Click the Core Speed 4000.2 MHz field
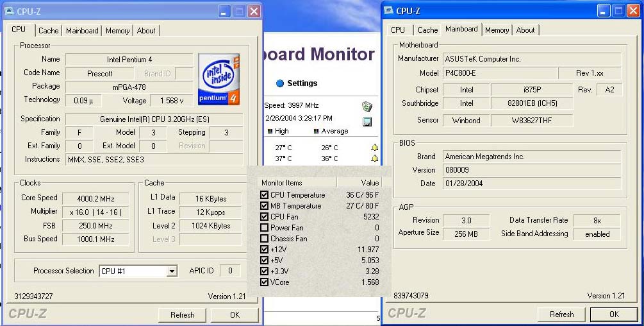644x326 pixels. [95, 198]
